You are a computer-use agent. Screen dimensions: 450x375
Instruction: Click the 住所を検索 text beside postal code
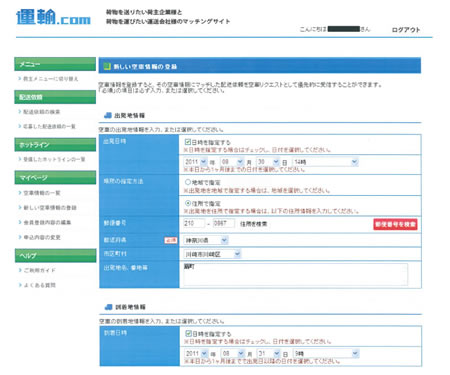tap(253, 224)
